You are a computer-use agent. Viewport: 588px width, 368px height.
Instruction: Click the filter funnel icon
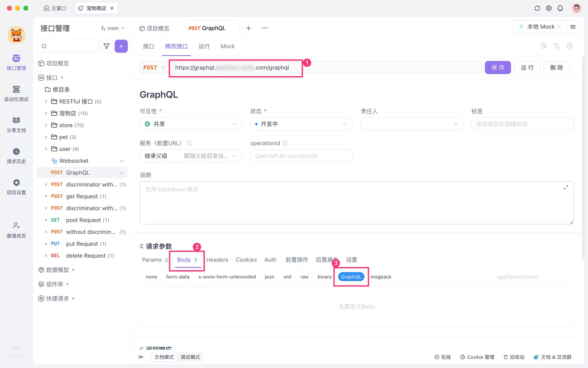(106, 46)
